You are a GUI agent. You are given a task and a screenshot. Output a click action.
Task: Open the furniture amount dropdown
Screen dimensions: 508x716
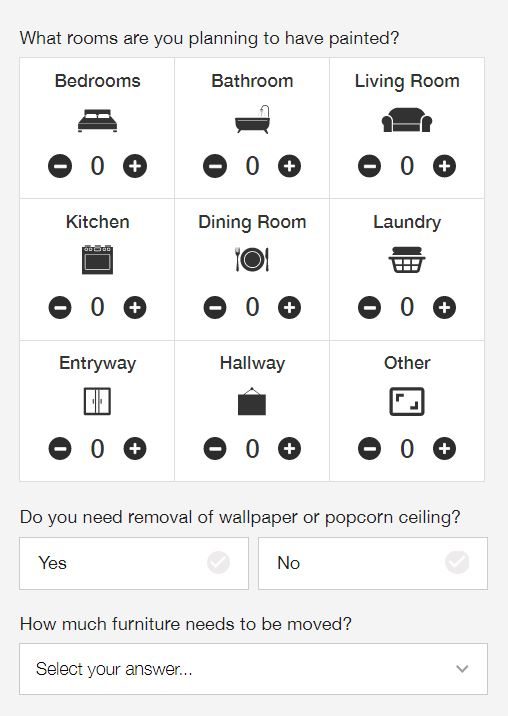click(253, 669)
